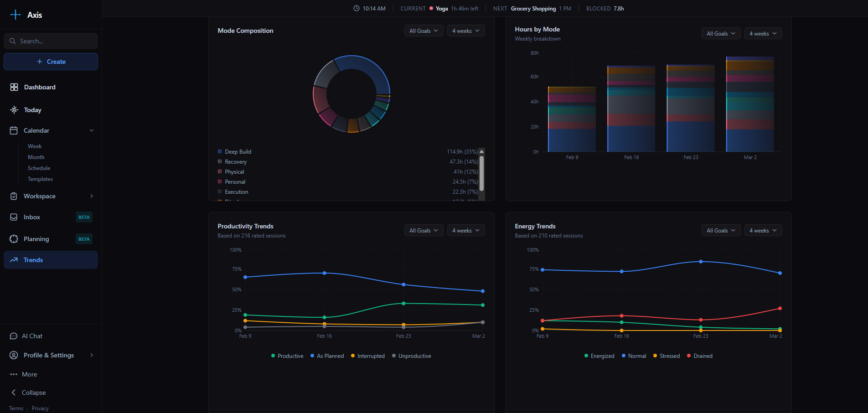Open Dashboard via its grid icon
The image size is (868, 413).
(x=14, y=87)
